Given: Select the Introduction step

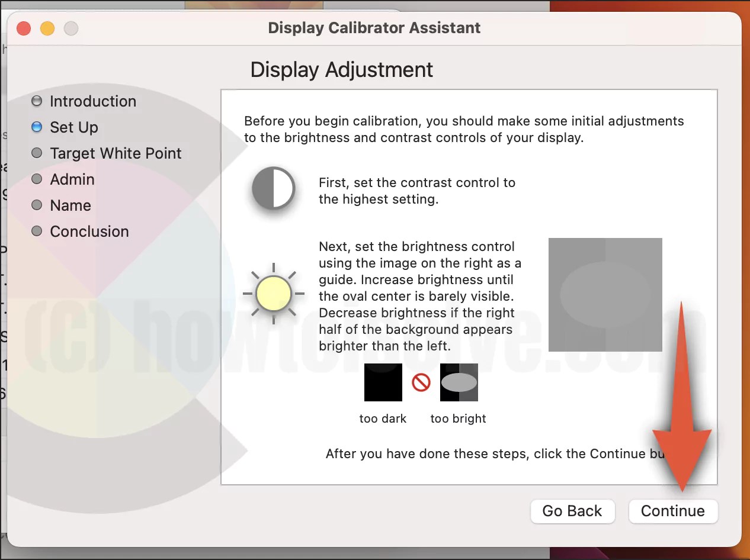Looking at the screenshot, I should click(x=93, y=101).
